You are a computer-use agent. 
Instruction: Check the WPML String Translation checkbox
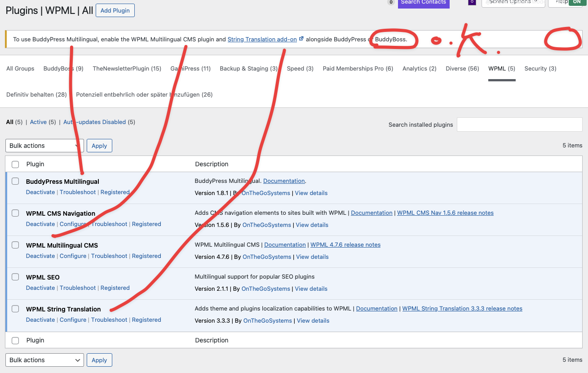point(15,309)
